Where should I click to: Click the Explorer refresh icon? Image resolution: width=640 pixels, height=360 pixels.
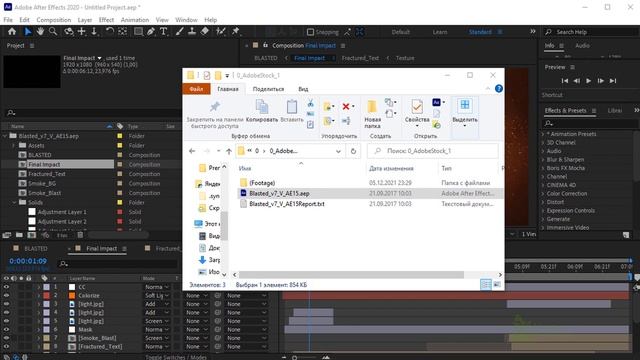pyautogui.click(x=353, y=151)
